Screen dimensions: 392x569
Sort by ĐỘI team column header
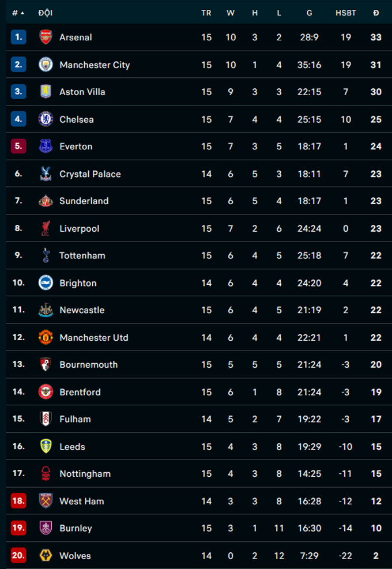pos(44,13)
